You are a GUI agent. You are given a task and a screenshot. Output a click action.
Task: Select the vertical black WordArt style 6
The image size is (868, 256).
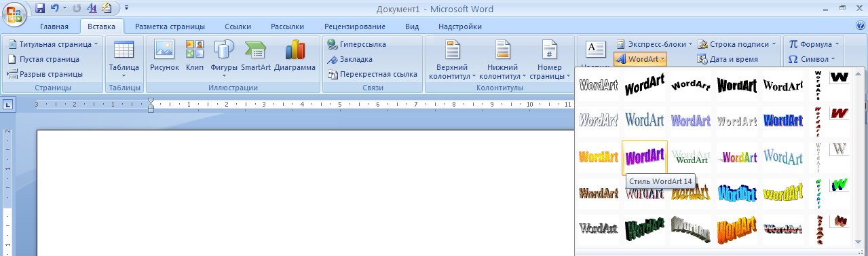pyautogui.click(x=818, y=86)
